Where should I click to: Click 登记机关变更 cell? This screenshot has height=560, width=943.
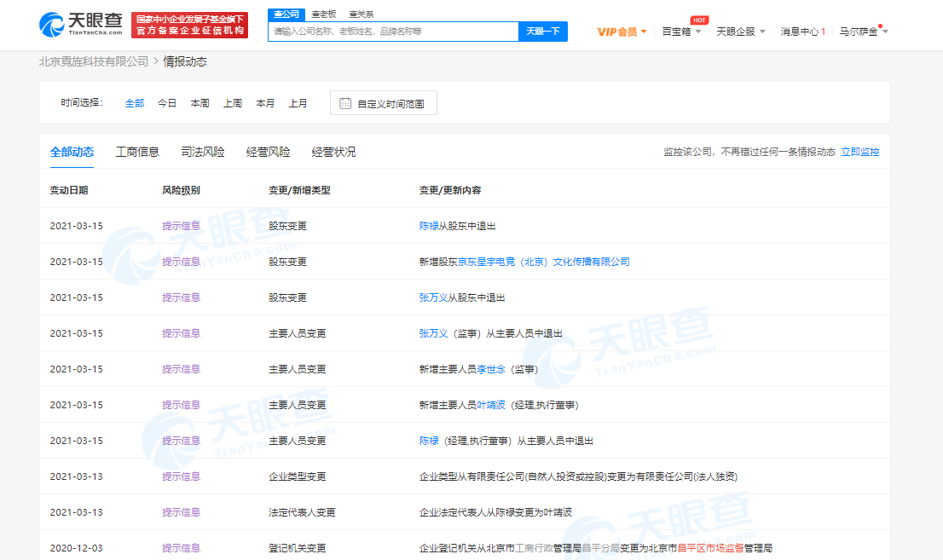(x=297, y=548)
